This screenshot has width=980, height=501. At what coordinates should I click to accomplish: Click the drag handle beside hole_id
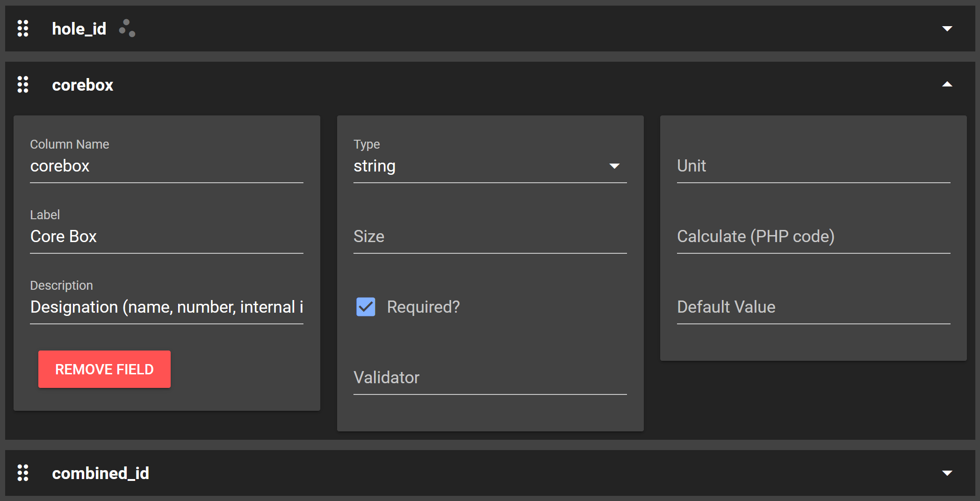23,29
